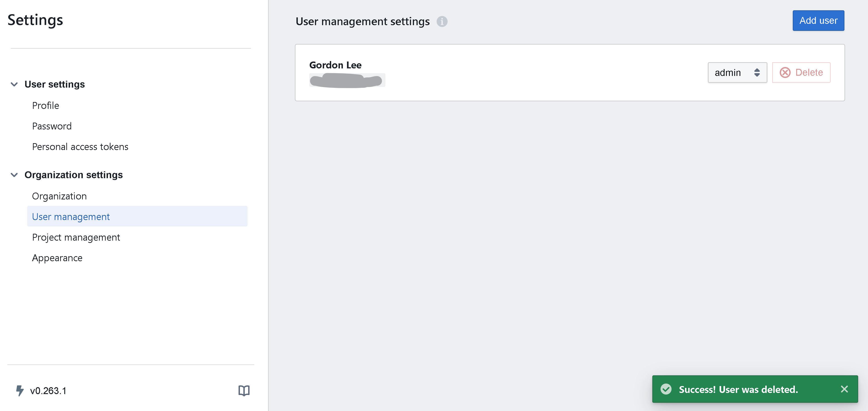
Task: Open the Organization settings page
Action: [59, 196]
